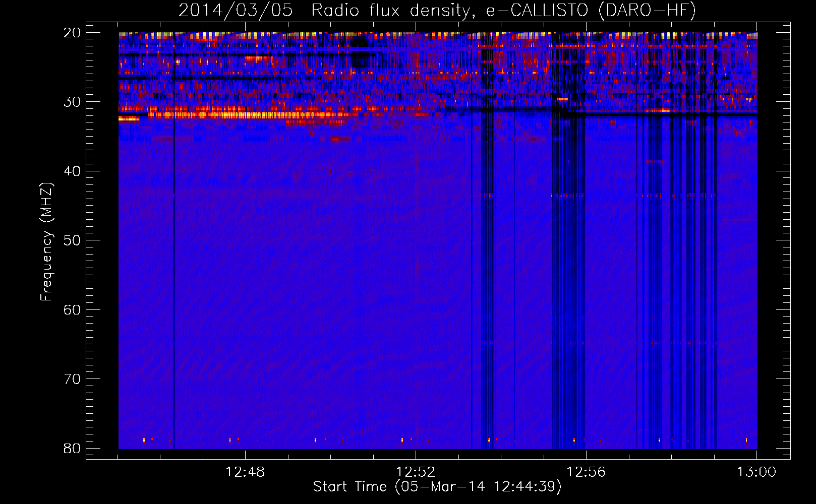Click the 13:00 time axis label
The image size is (816, 504).
[756, 472]
